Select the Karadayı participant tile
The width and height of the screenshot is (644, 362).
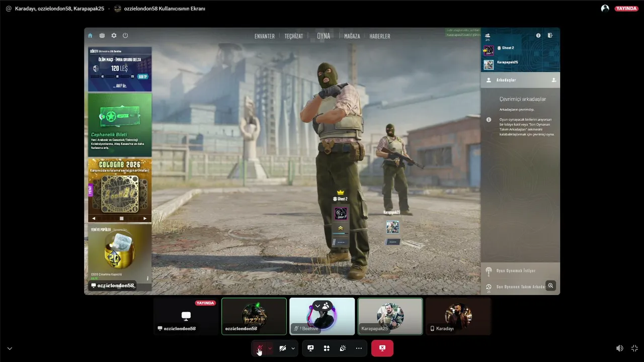pos(458,316)
